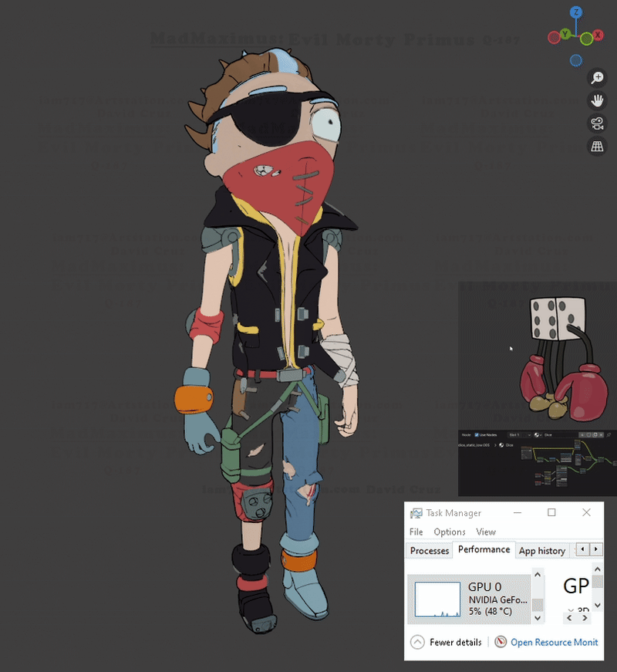Click the red X axis gizmo handle
Screen dimensions: 617x672
tap(598, 35)
